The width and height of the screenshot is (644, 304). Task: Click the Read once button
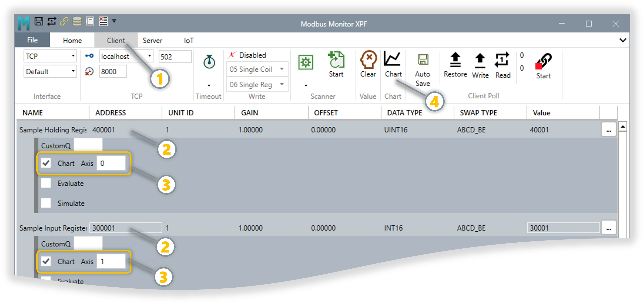coord(502,65)
